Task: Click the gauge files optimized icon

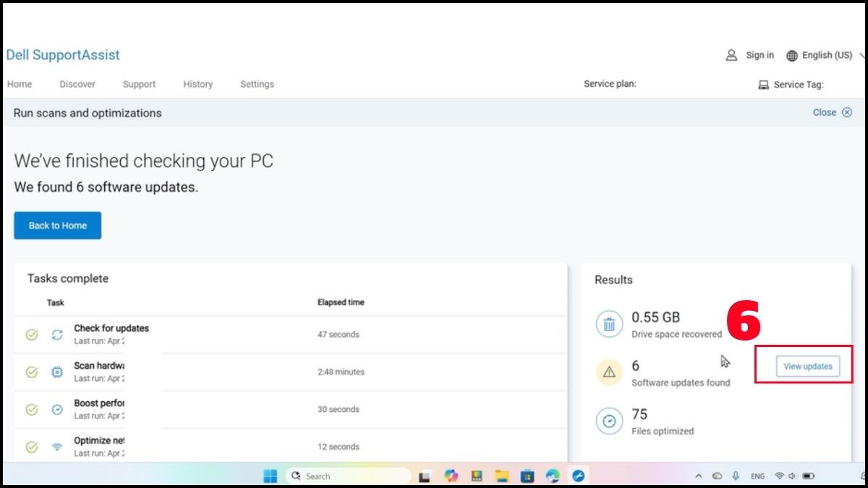Action: coord(609,420)
